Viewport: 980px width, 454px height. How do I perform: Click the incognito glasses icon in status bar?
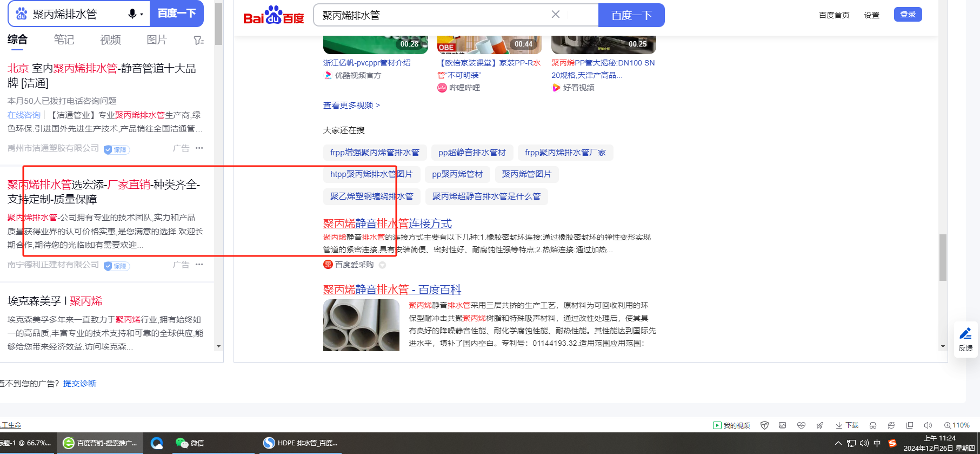(x=872, y=425)
